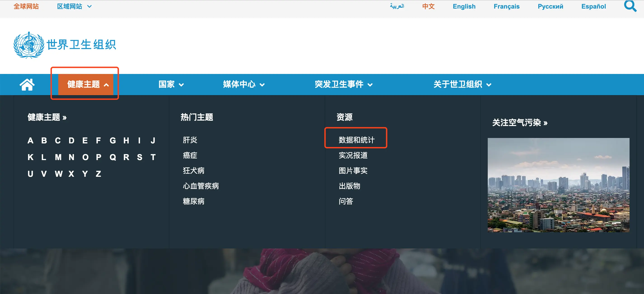
Task: Open the 出版物 resources link
Action: (349, 186)
